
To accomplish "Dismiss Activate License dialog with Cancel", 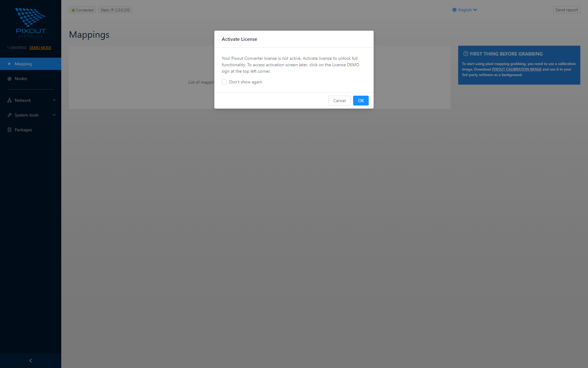I will [339, 101].
